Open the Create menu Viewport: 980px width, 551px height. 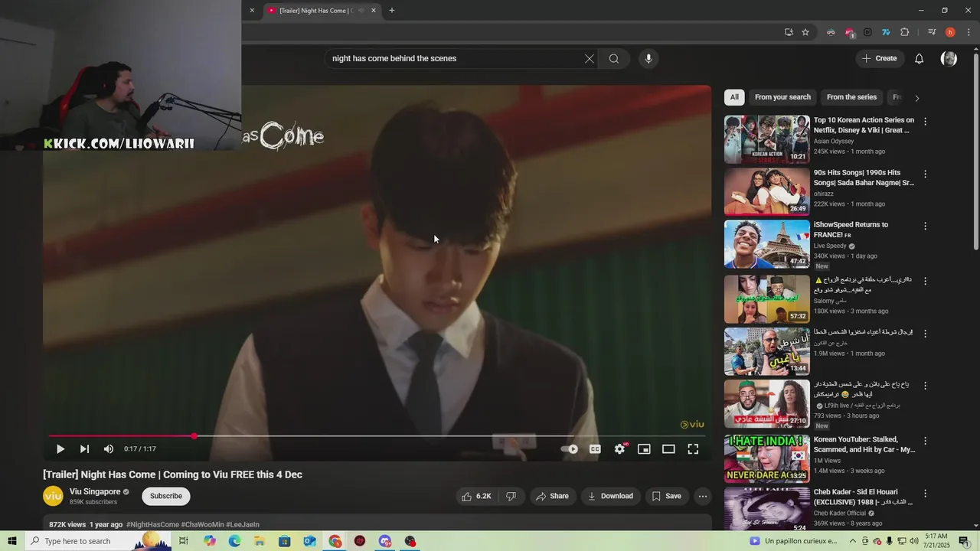(880, 59)
